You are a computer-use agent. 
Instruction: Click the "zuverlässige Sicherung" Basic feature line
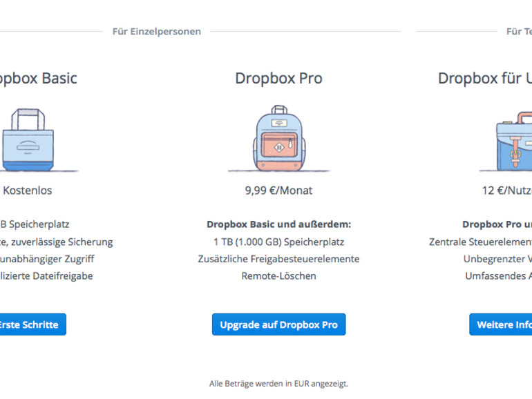pos(59,242)
